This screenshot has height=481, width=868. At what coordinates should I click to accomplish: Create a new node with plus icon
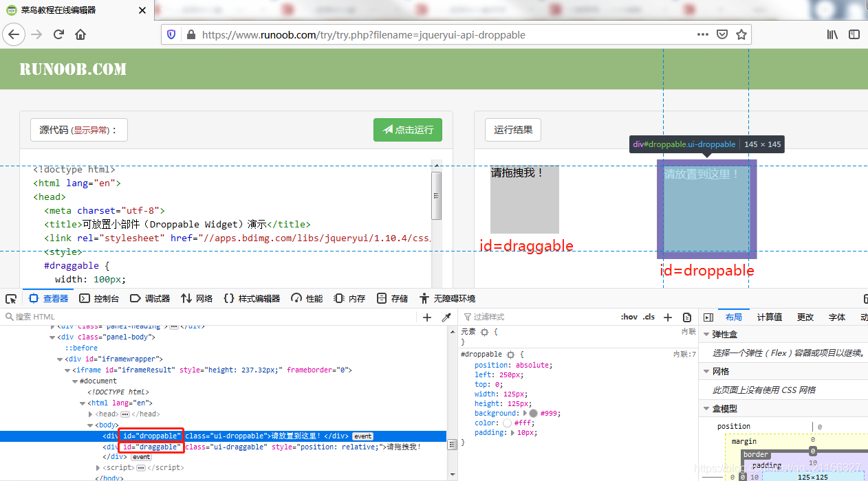coord(427,317)
